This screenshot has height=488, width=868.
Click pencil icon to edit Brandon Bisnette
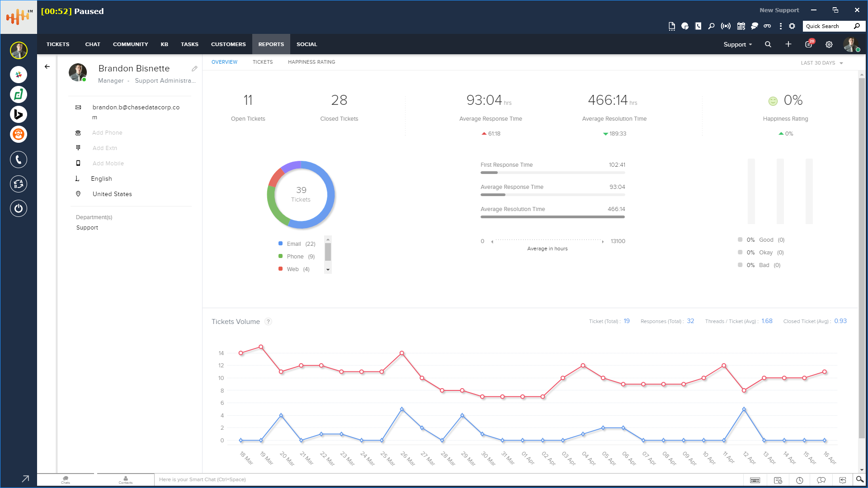(194, 69)
